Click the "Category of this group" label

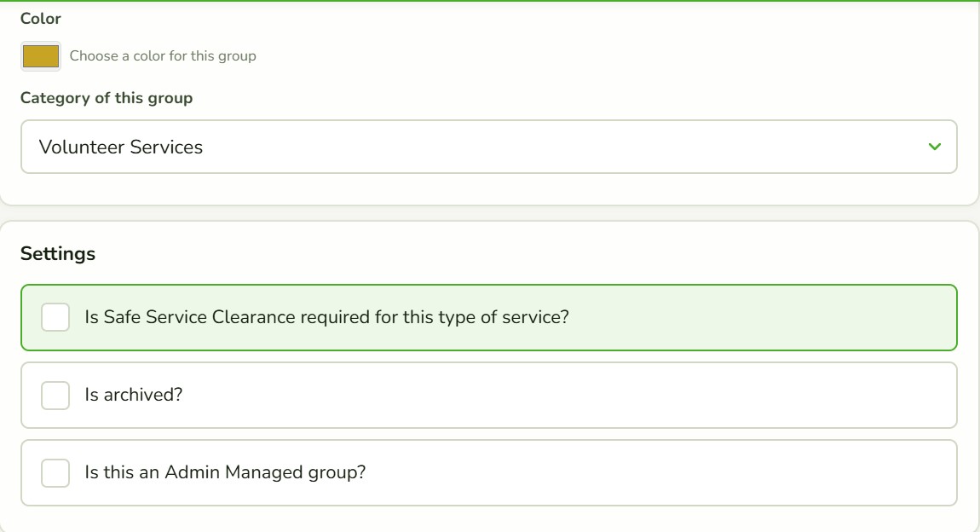pyautogui.click(x=107, y=98)
